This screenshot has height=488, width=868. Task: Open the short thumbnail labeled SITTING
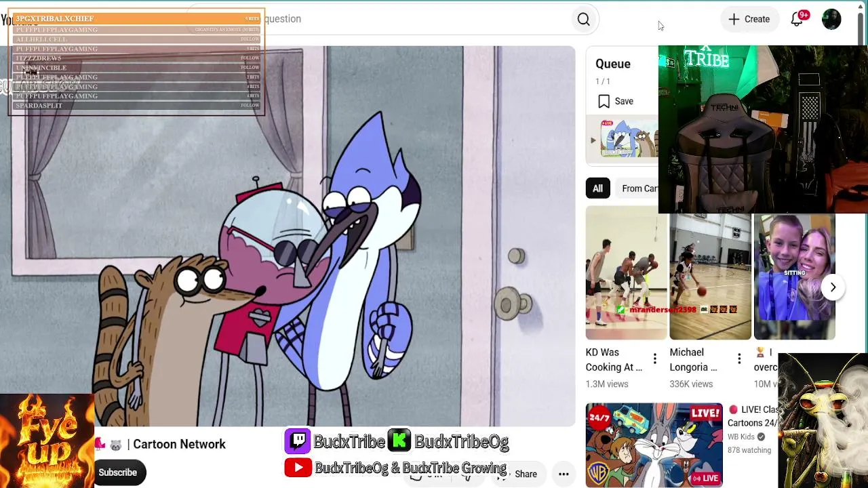coord(794,277)
